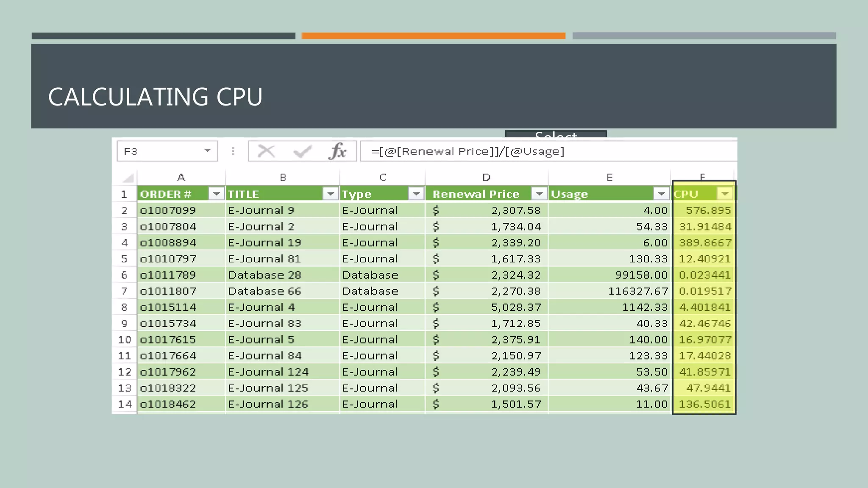Screen dimensions: 868x488
Task: Open the ORDER # column filter dropdown
Action: [x=216, y=194]
